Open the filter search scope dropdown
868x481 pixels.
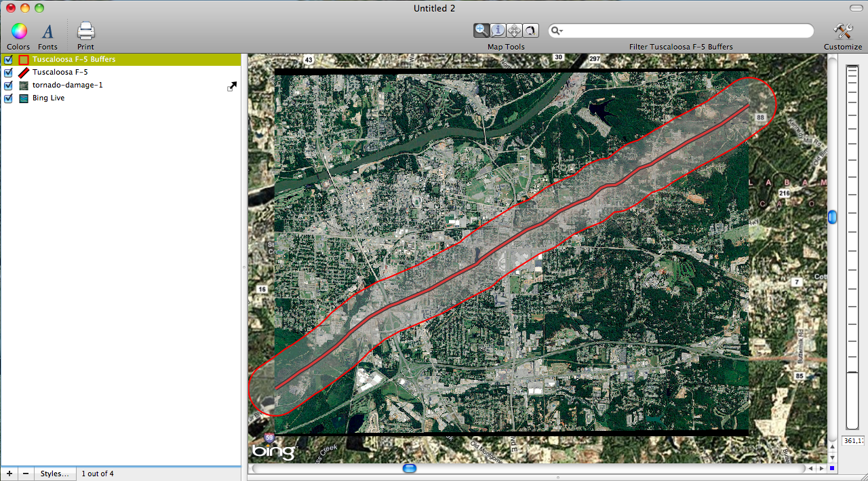pyautogui.click(x=557, y=30)
